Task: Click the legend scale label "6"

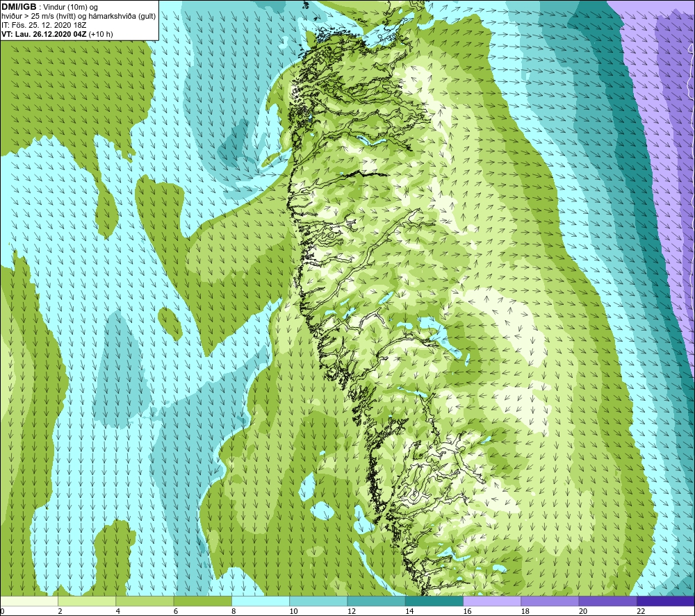Action: coord(176,612)
